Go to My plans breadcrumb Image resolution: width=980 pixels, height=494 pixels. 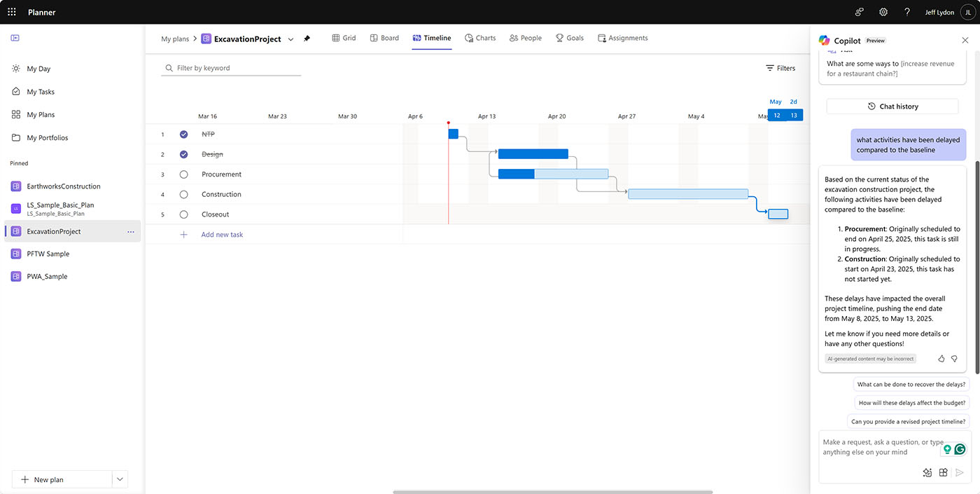point(175,39)
